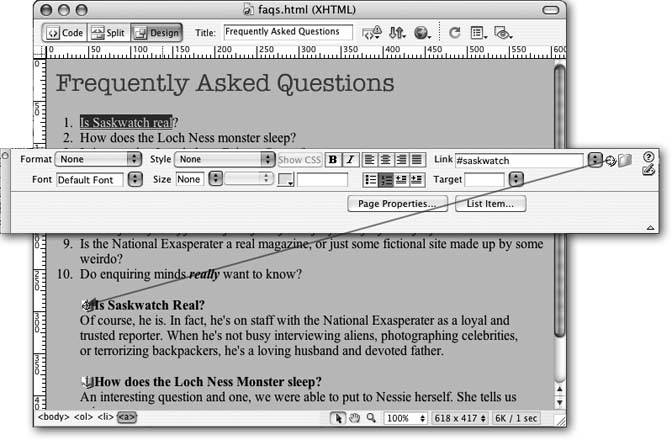Open the Style dropdown
672x440 pixels.
(225, 159)
